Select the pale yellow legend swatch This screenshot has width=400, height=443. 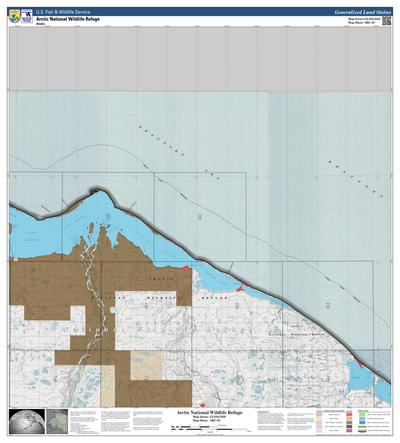point(319,418)
